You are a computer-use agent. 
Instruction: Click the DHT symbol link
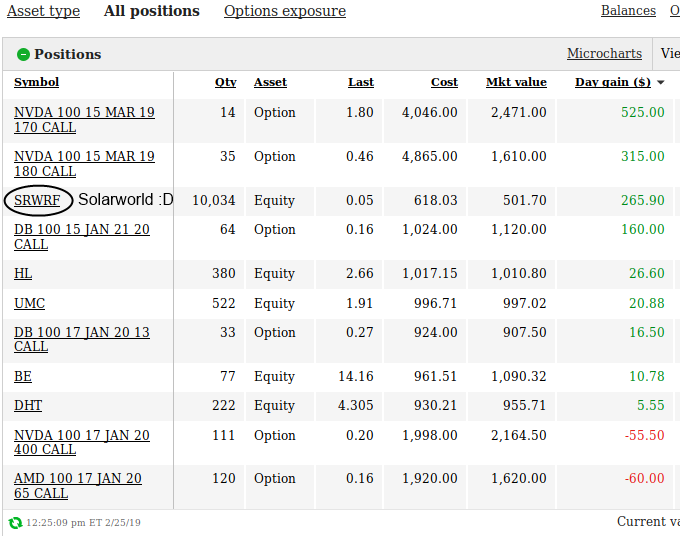[x=28, y=405]
